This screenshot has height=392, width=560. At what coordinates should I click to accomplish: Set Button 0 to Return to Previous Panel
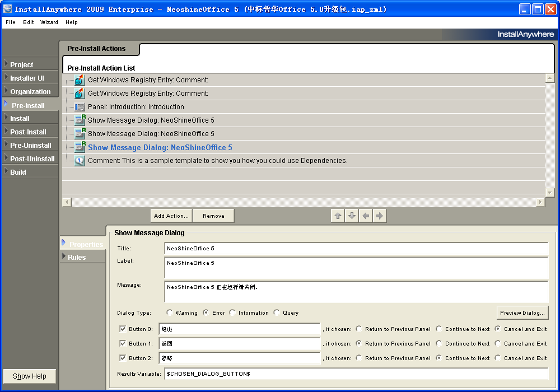point(359,329)
